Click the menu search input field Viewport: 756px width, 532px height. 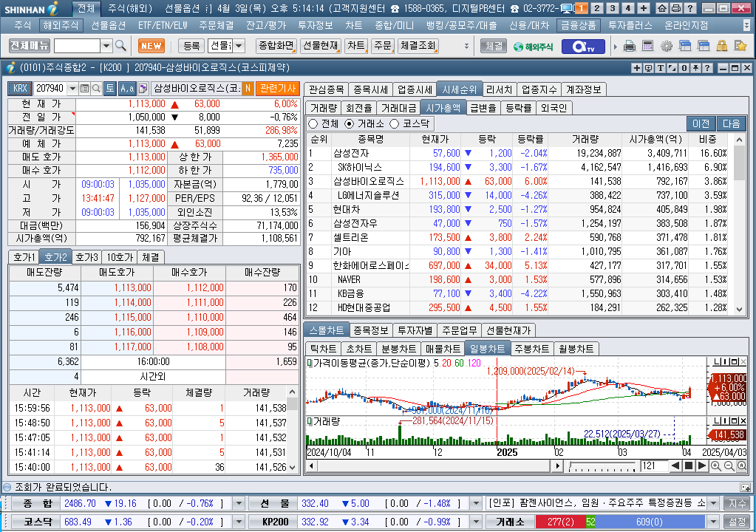click(77, 46)
